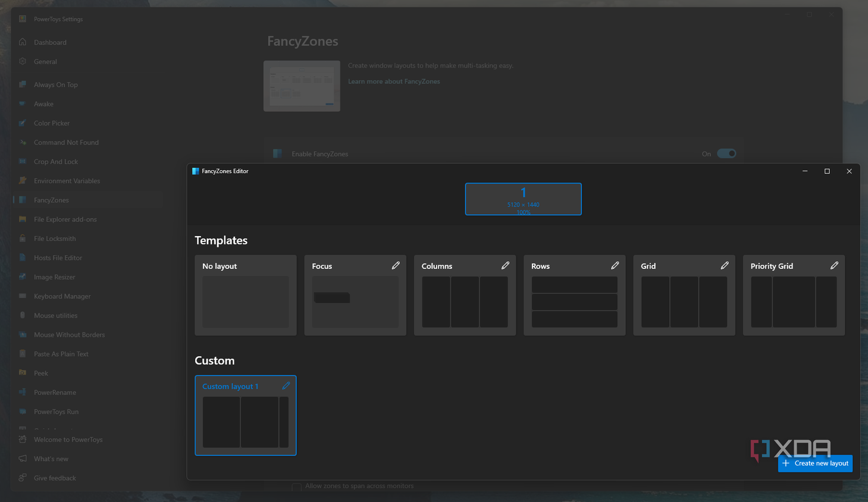Edit Custom layout 1 via pencil icon
Screen dimensions: 868x502
(x=286, y=386)
